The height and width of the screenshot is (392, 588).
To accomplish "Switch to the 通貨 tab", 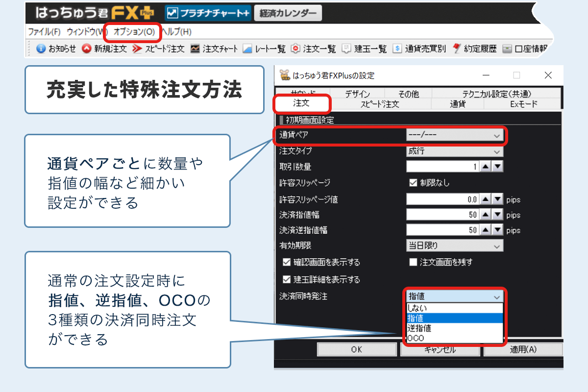I will point(458,104).
